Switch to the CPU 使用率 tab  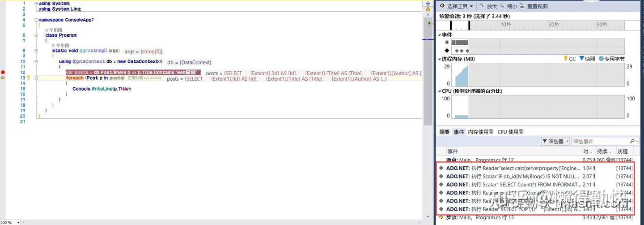(511, 132)
